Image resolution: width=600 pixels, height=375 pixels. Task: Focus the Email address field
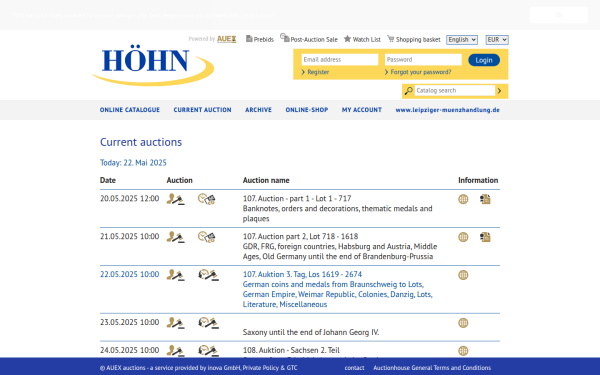coord(340,60)
